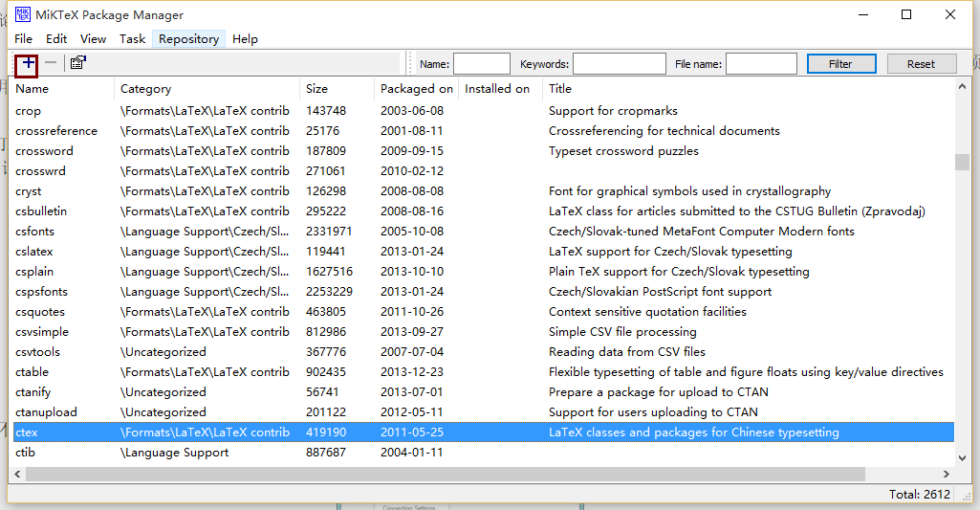Image resolution: width=980 pixels, height=510 pixels.
Task: Minimize the Package Manager window
Action: [863, 14]
